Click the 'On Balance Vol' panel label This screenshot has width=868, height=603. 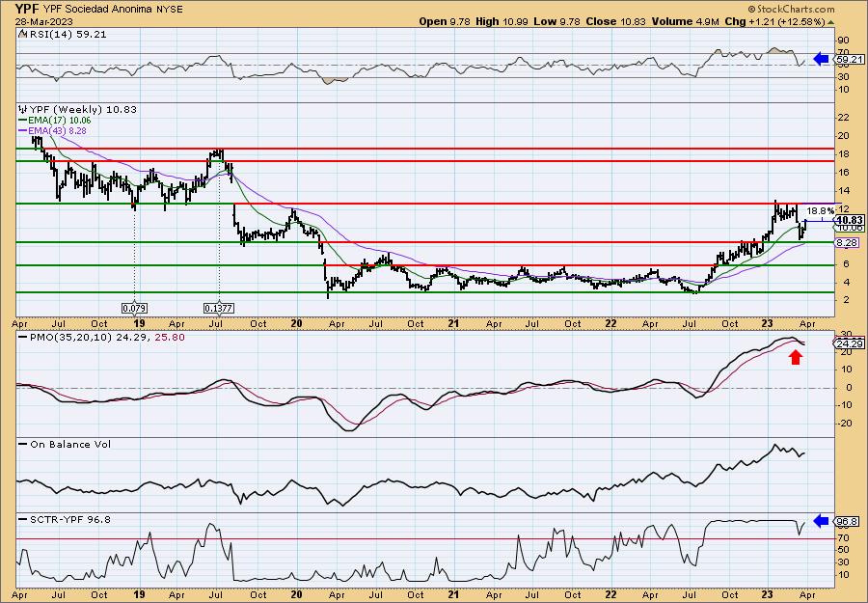click(x=65, y=444)
